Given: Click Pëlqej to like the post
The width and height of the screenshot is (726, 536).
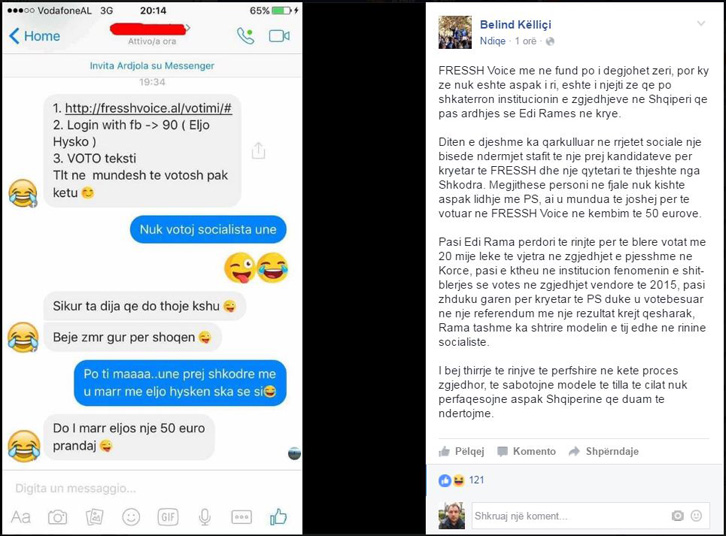Looking at the screenshot, I should 461,451.
